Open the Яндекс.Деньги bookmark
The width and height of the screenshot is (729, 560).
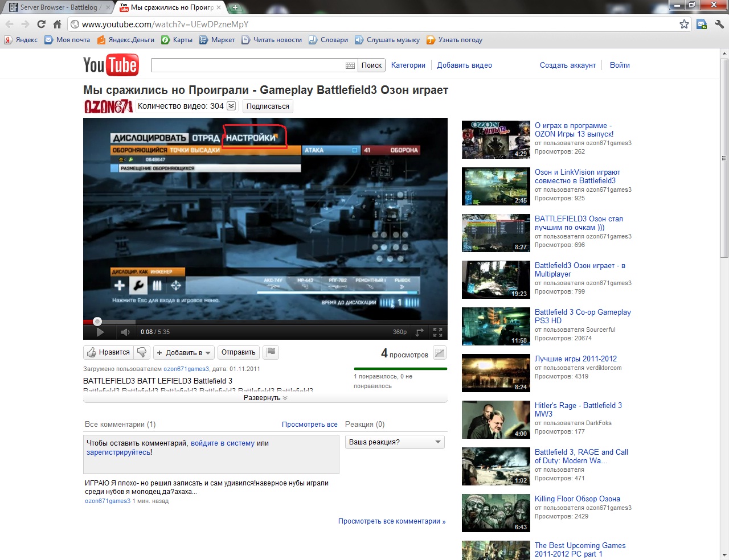point(126,40)
